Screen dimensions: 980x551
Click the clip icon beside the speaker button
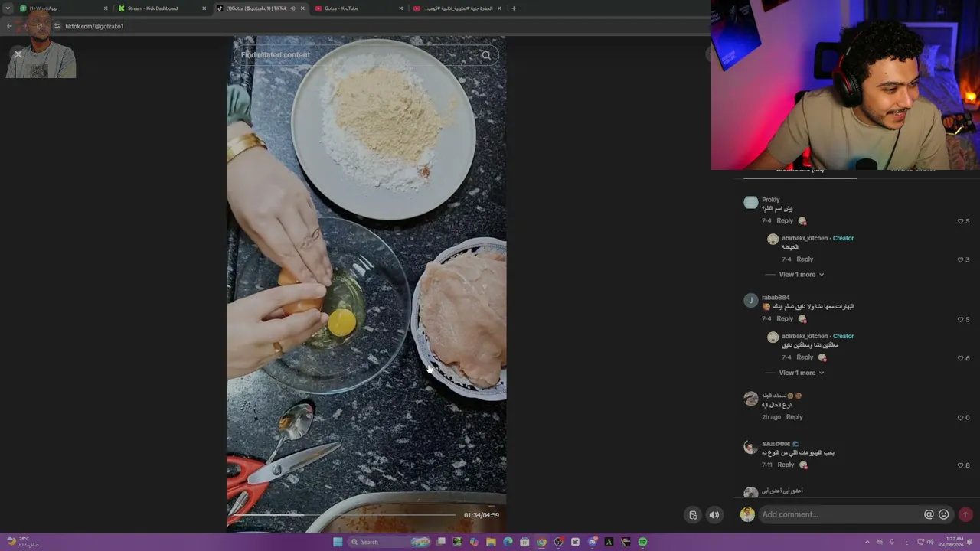[693, 515]
